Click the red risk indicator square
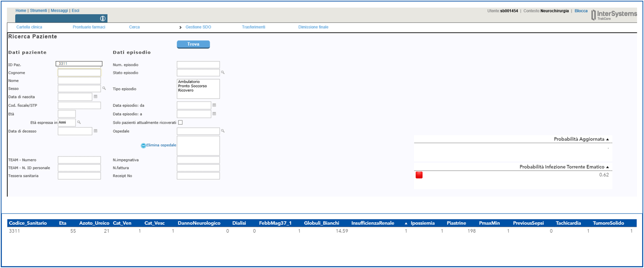The height and width of the screenshot is (268, 644). pos(419,175)
